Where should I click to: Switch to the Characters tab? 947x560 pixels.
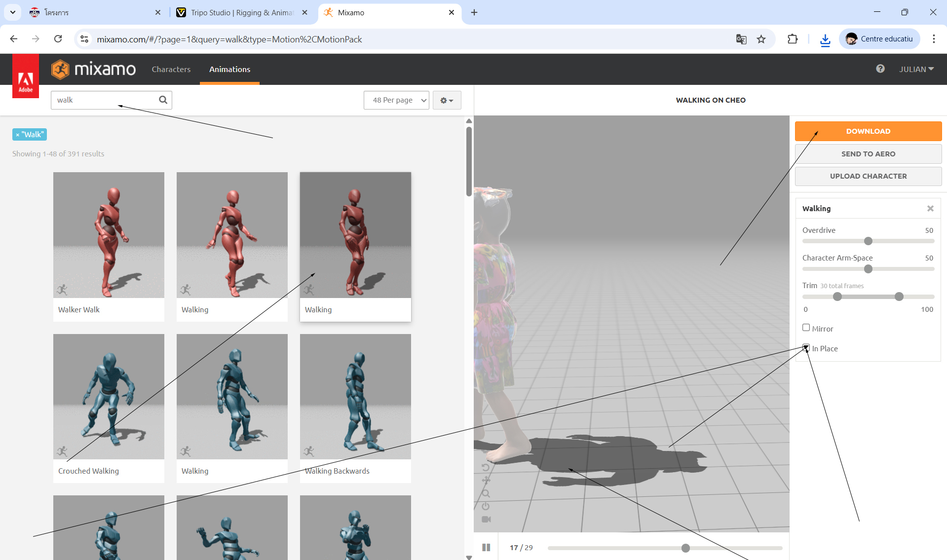(171, 69)
